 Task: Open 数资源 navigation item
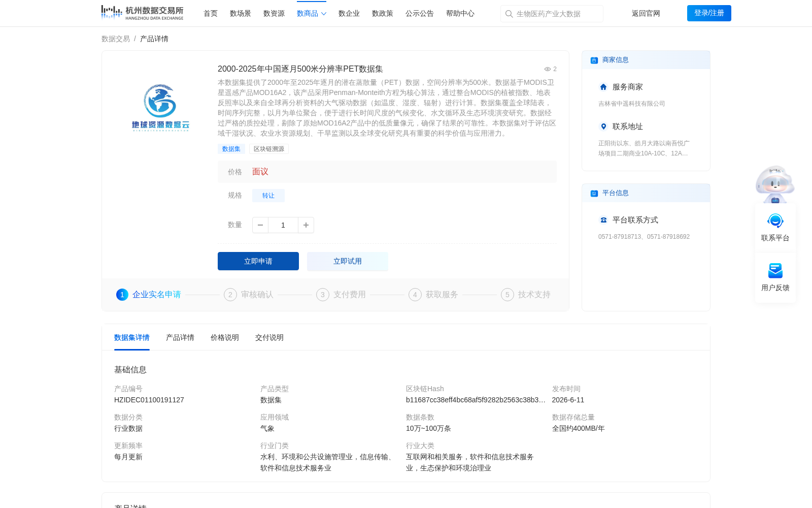pos(274,13)
